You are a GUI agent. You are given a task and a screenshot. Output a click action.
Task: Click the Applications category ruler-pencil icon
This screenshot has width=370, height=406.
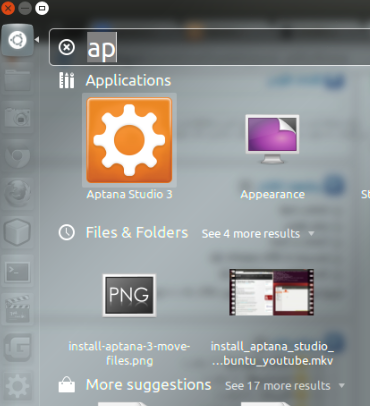tap(67, 80)
